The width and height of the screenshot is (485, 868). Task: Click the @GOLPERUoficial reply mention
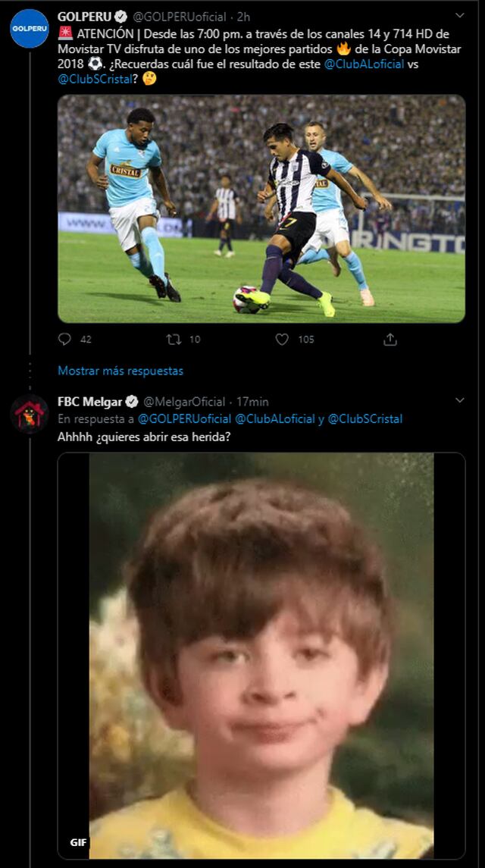point(184,418)
